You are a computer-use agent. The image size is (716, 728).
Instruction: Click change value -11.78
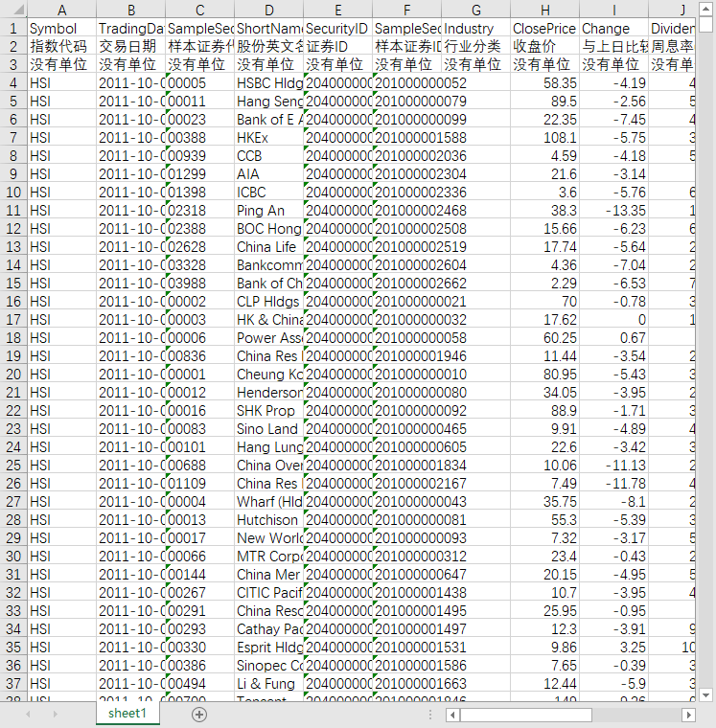click(613, 484)
